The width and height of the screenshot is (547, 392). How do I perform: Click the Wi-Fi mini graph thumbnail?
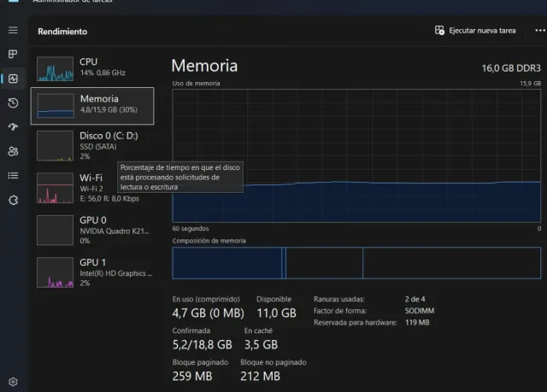56,188
